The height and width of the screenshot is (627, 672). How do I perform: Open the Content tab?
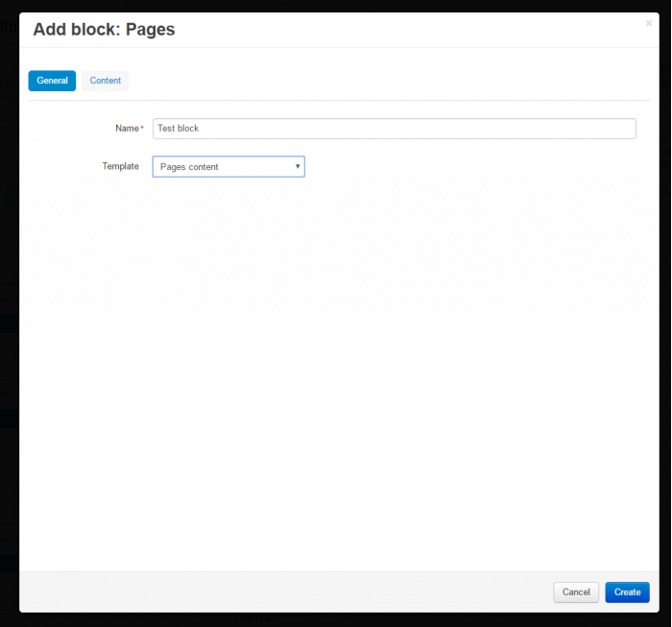(105, 81)
